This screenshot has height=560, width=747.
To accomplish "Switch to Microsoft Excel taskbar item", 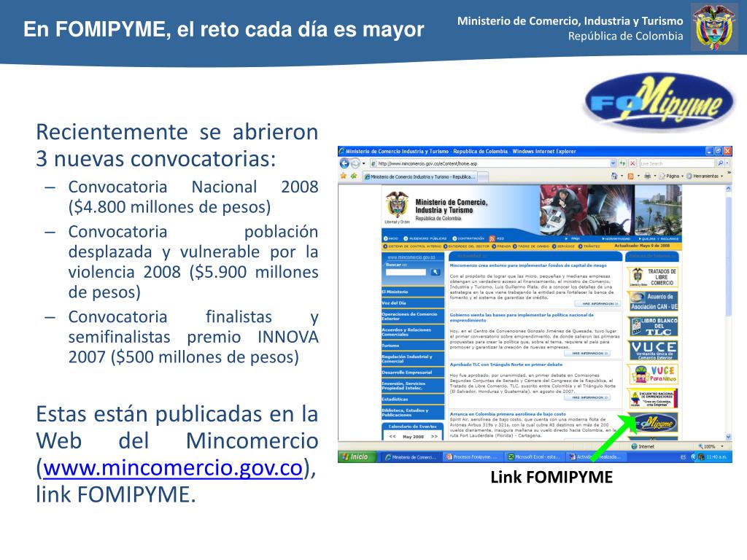I will click(534, 456).
